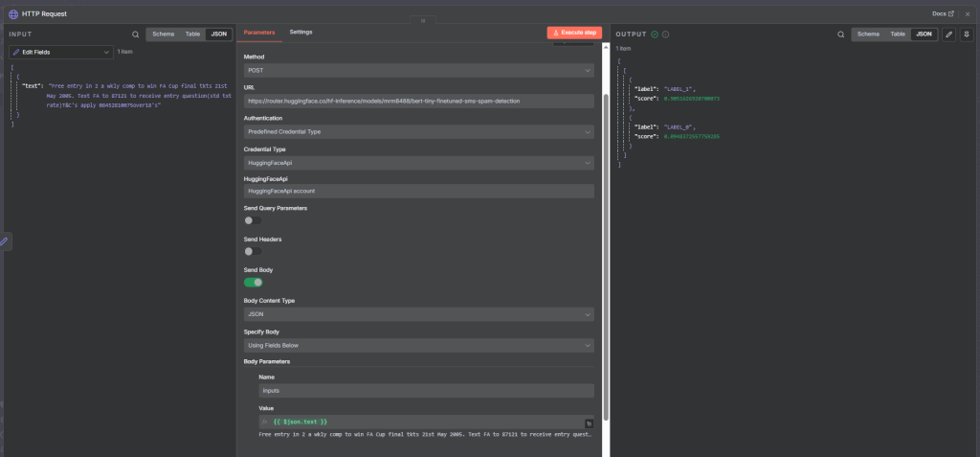This screenshot has height=457, width=980.
Task: Switch to the Settings tab
Action: pos(301,33)
